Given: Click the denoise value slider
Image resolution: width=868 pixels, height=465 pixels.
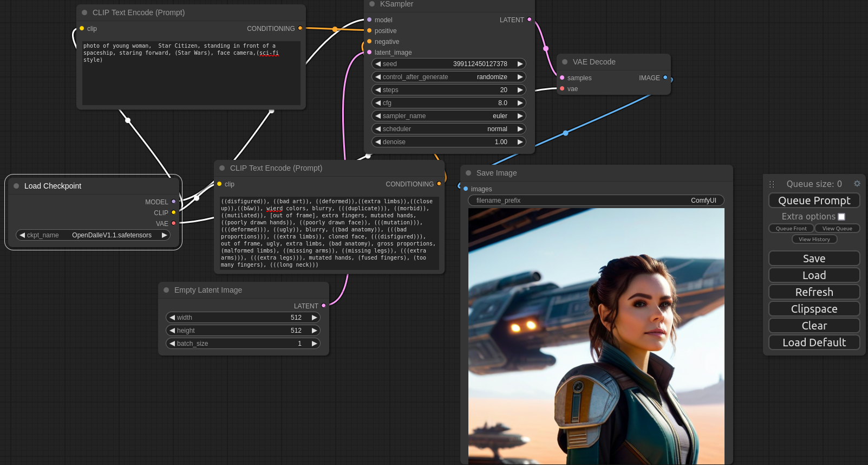Looking at the screenshot, I should 448,142.
